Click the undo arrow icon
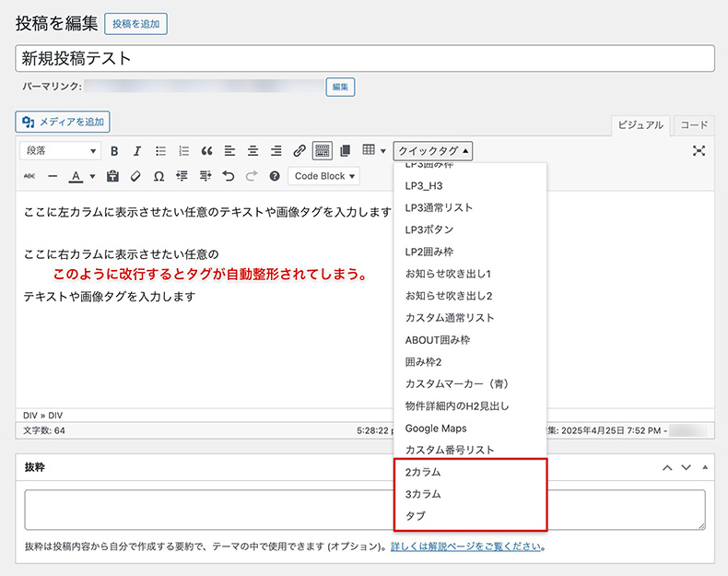 228,176
